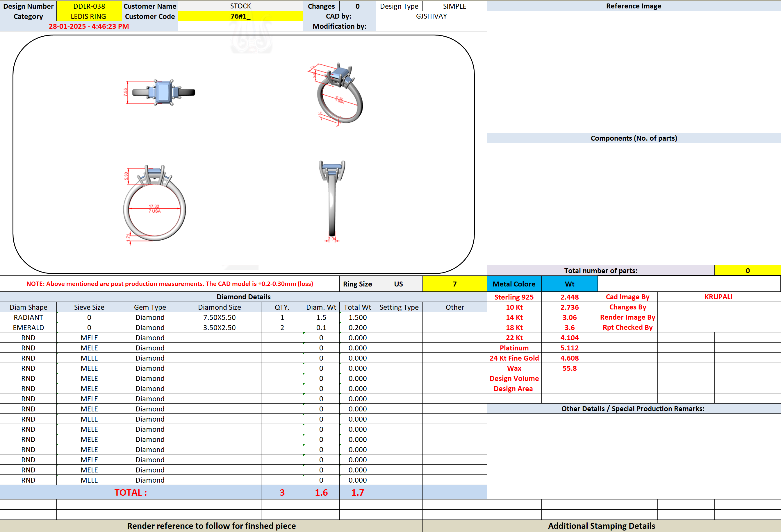Screen dimensions: 781x532
Task: Click the Changes By label
Action: 627,307
